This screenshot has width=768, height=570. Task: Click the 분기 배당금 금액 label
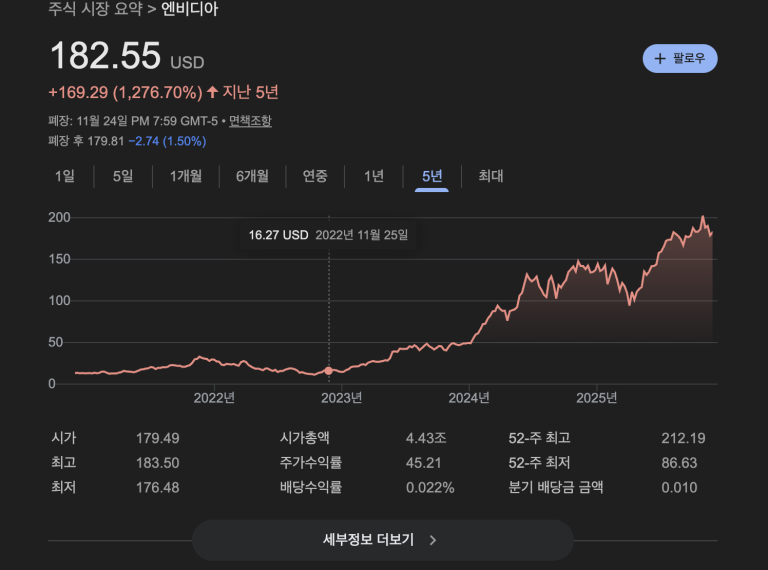(555, 487)
